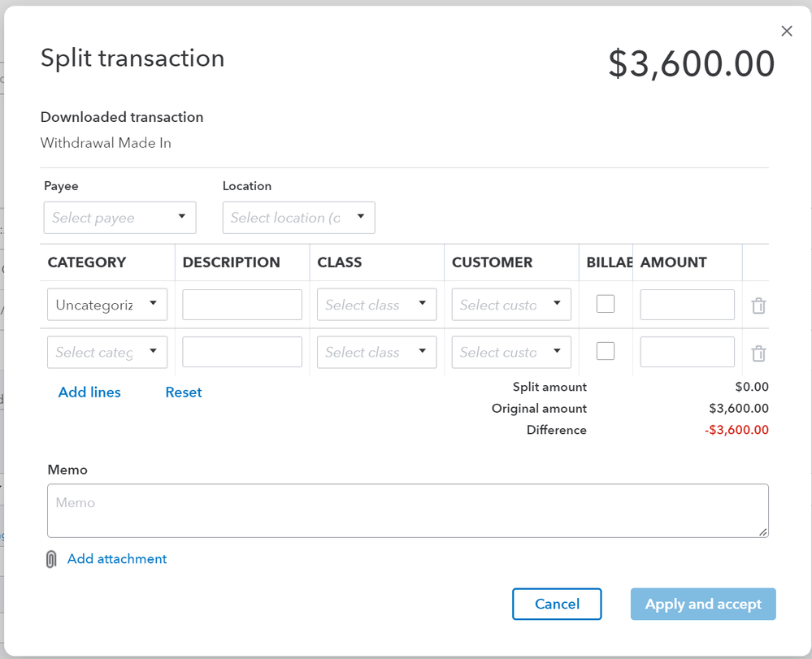Reset the split lines
812x659 pixels.
coord(184,392)
